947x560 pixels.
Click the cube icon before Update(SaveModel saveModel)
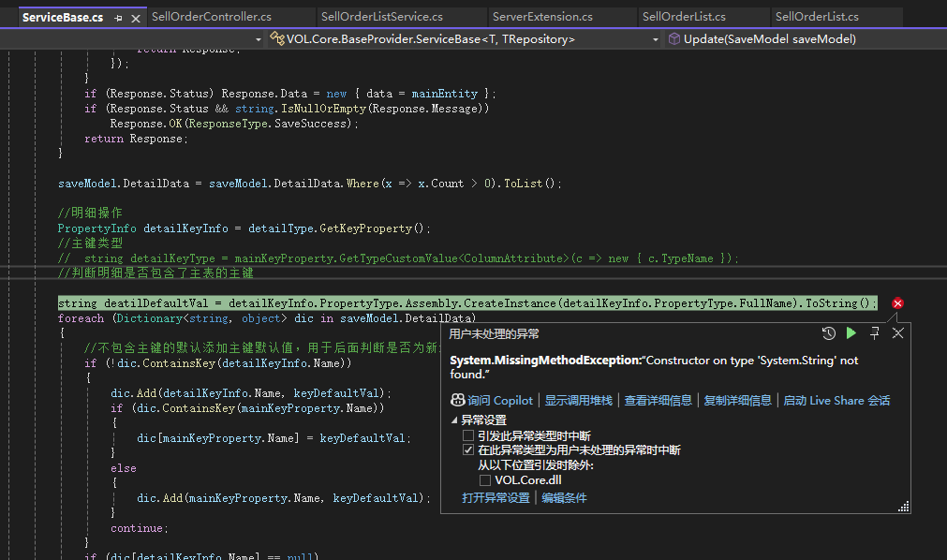click(x=674, y=39)
